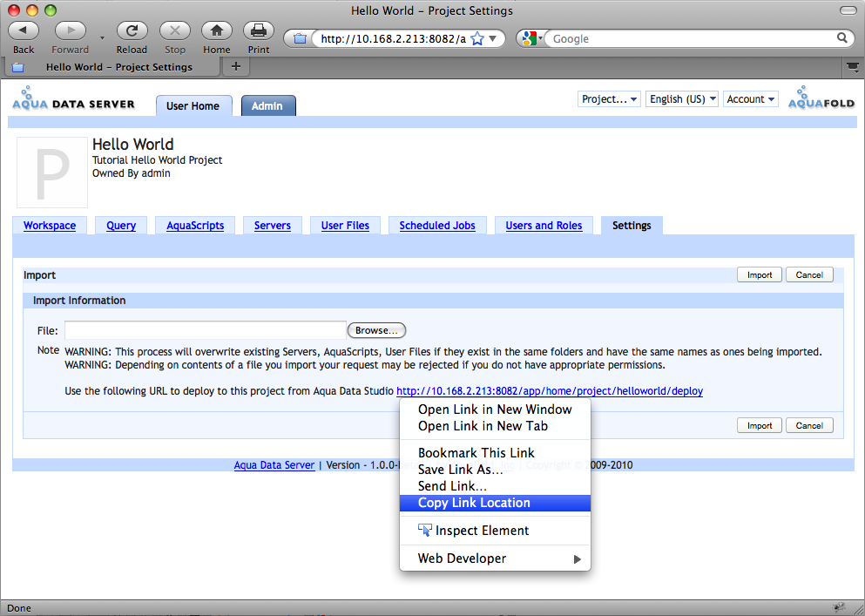
Task: Expand the Web Developer submenu
Action: tap(495, 558)
